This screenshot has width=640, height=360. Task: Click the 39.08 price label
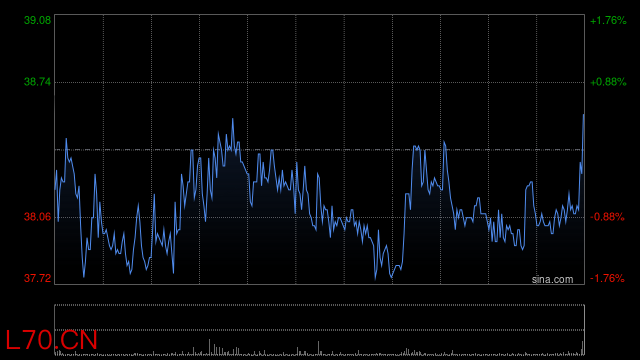tap(38, 20)
